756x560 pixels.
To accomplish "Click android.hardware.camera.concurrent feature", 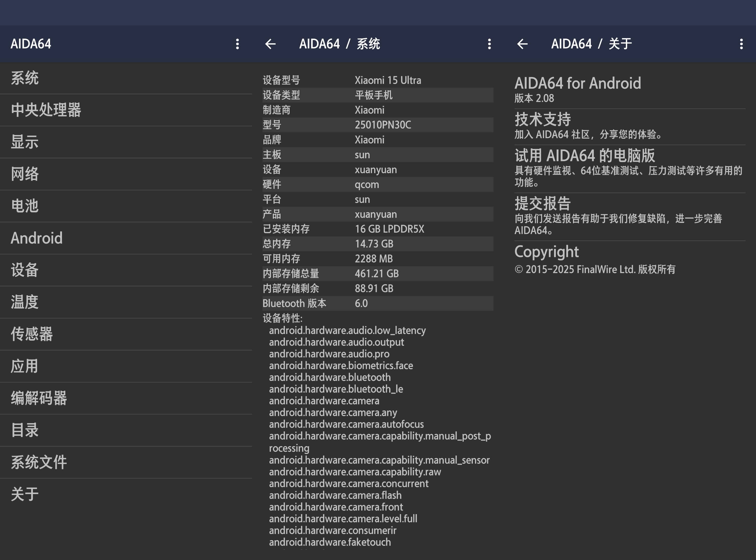I will coord(348,484).
